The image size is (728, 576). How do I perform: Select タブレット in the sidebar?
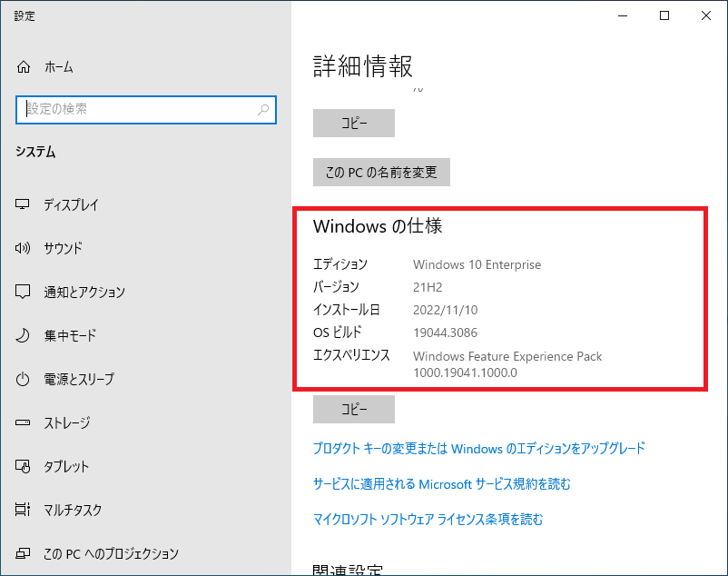point(66,466)
